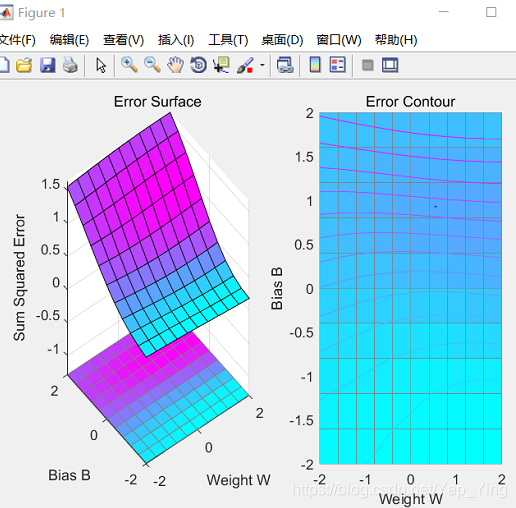The image size is (516, 508).
Task: Open the 窗口(W) menu
Action: coord(339,40)
